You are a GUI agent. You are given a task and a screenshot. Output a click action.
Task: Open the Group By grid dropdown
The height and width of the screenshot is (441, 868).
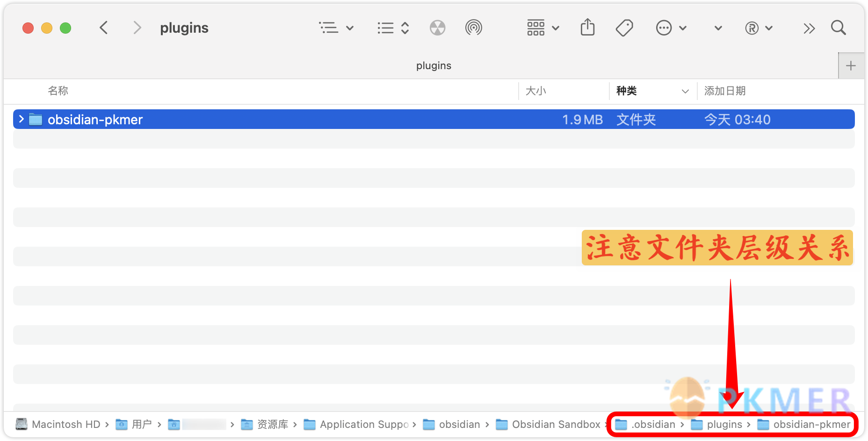pyautogui.click(x=542, y=28)
